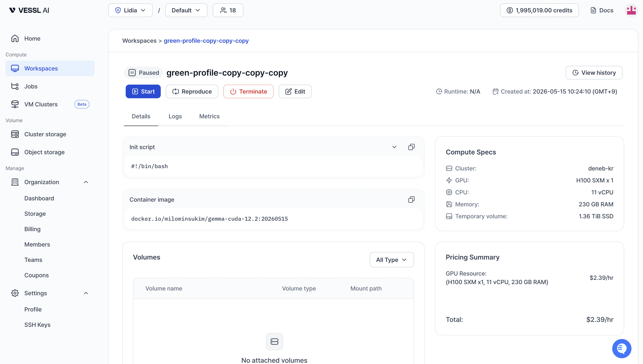The width and height of the screenshot is (643, 364).
Task: Click the Workspaces breadcrumb
Action: [x=139, y=41]
